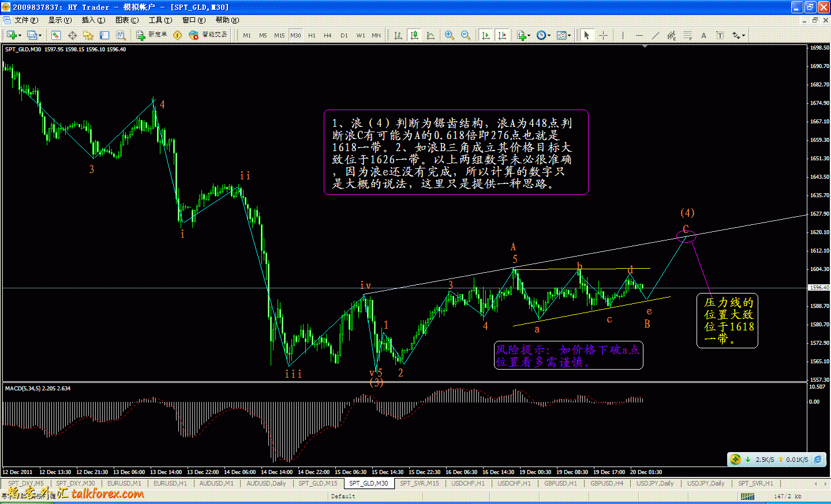Switch timeframe to H4
This screenshot has height=504, width=831.
tap(328, 35)
